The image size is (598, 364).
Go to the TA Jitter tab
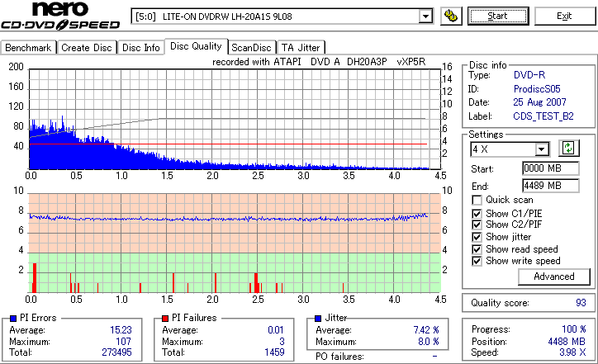point(301,48)
